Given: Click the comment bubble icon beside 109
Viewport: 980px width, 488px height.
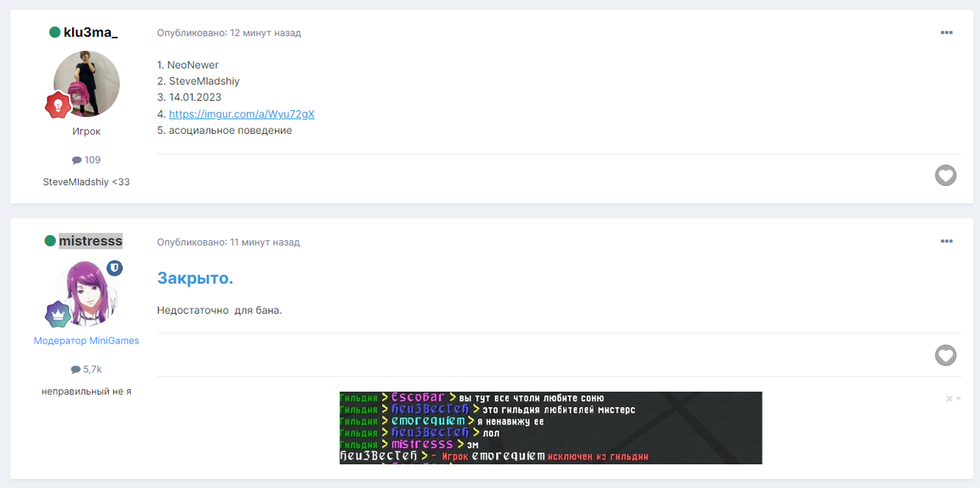Looking at the screenshot, I should 77,160.
